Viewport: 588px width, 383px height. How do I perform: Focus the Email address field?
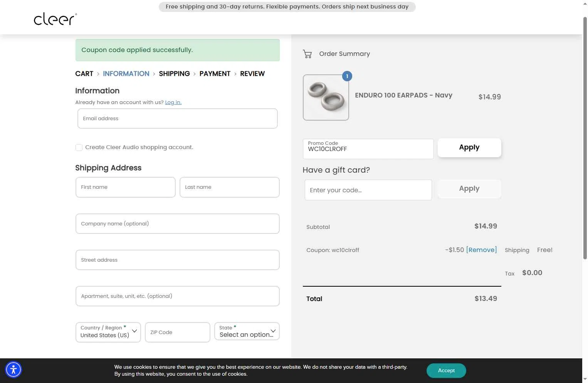coord(178,119)
